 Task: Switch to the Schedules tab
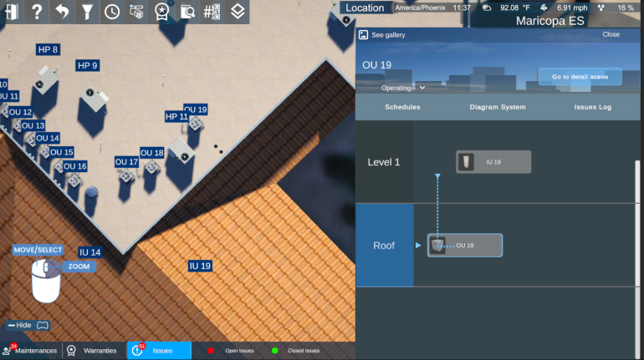[x=402, y=107]
